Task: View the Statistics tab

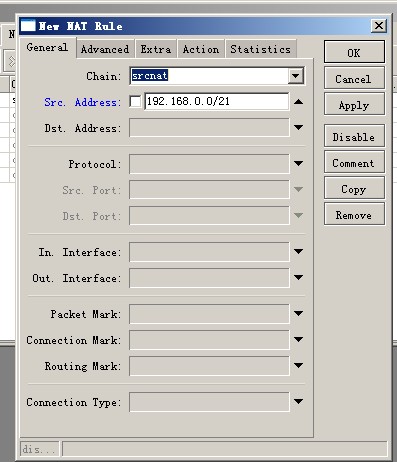Action: [261, 49]
